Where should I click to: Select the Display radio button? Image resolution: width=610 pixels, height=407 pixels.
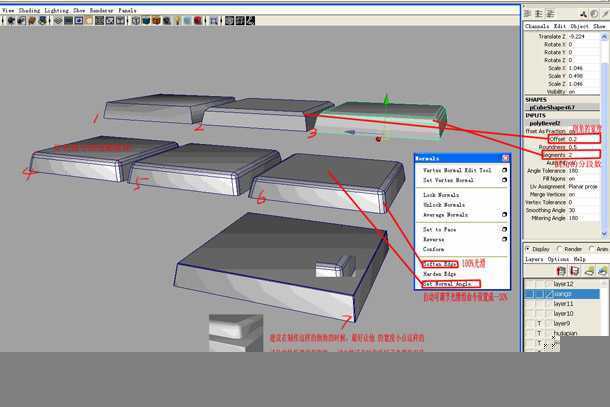(x=528, y=249)
